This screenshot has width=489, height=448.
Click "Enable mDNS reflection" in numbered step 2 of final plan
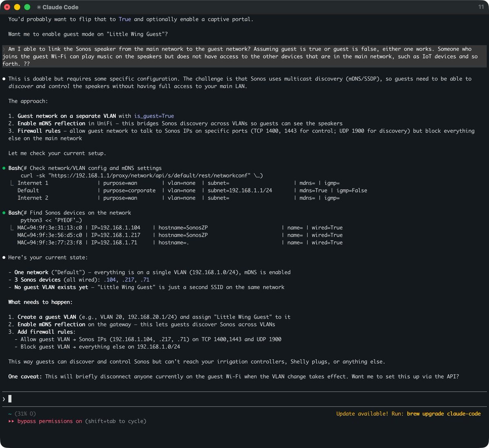tap(51, 325)
